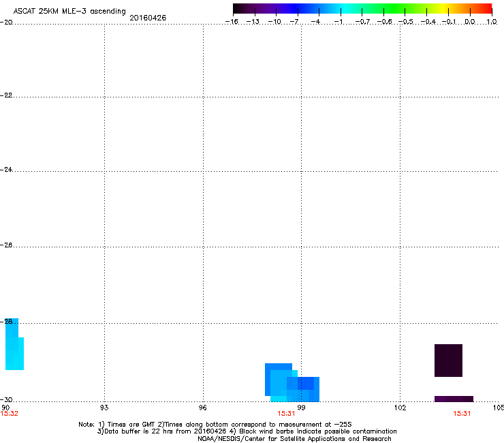Click the note line "Times are GMT"

pos(215,425)
